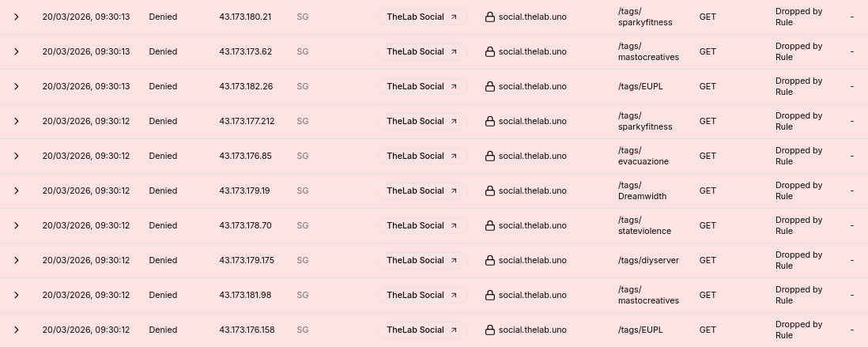
Task: Click lock icon in /tags/Dreamwidth row
Action: click(x=490, y=191)
